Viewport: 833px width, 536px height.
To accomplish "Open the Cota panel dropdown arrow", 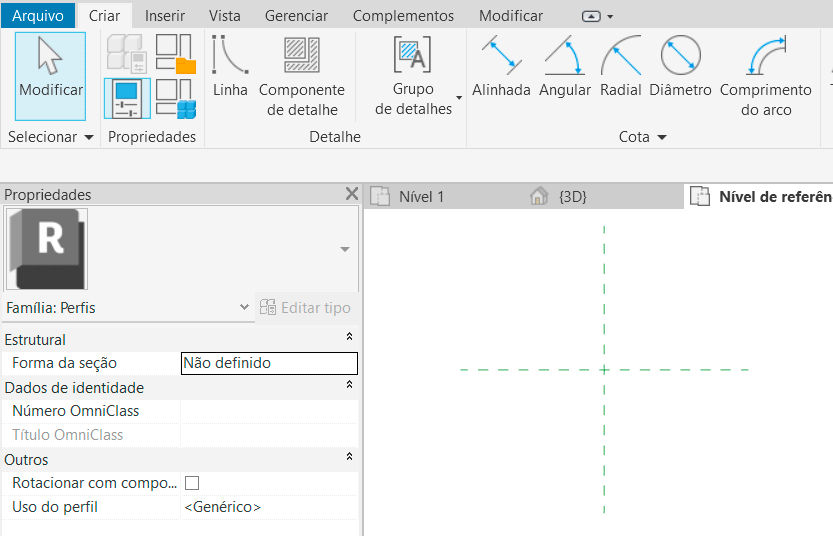I will [661, 137].
